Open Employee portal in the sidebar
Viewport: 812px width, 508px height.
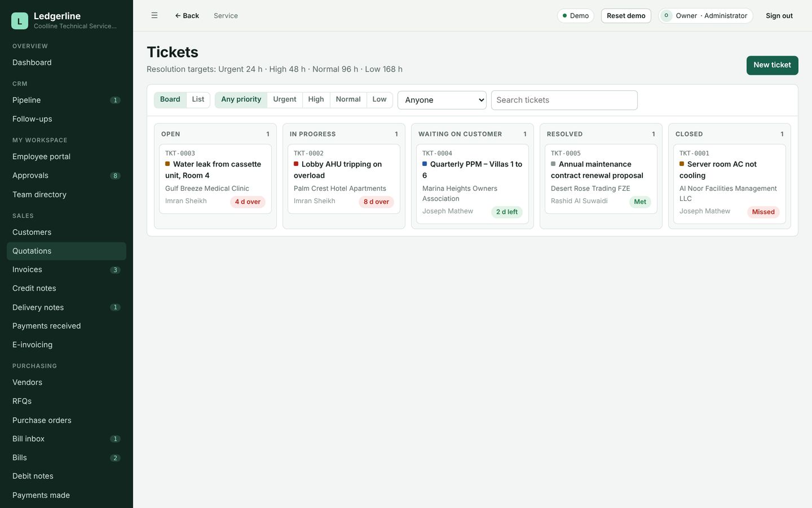tap(67, 157)
